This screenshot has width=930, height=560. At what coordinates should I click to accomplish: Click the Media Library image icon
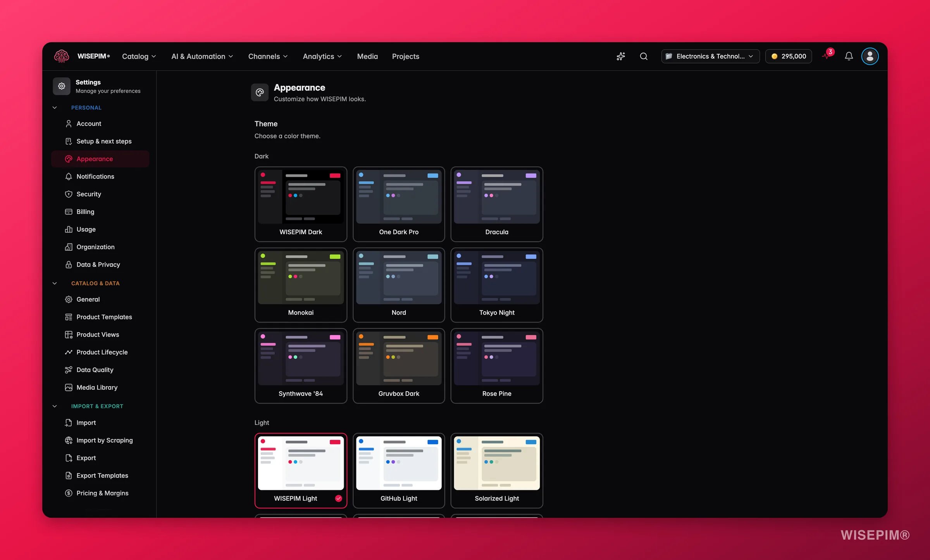click(69, 388)
